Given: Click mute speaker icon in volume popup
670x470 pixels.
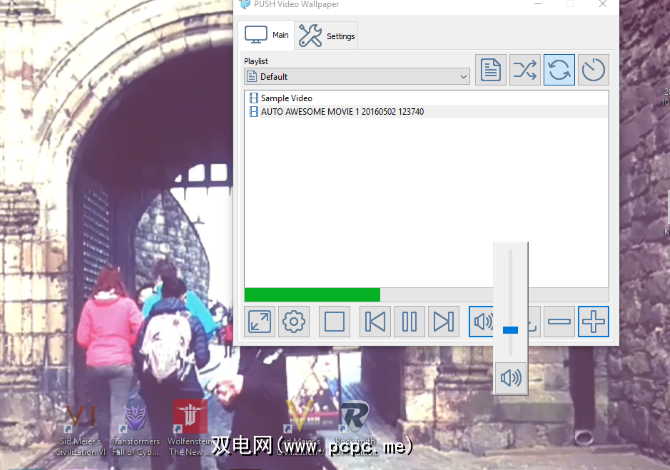Looking at the screenshot, I should pyautogui.click(x=511, y=378).
